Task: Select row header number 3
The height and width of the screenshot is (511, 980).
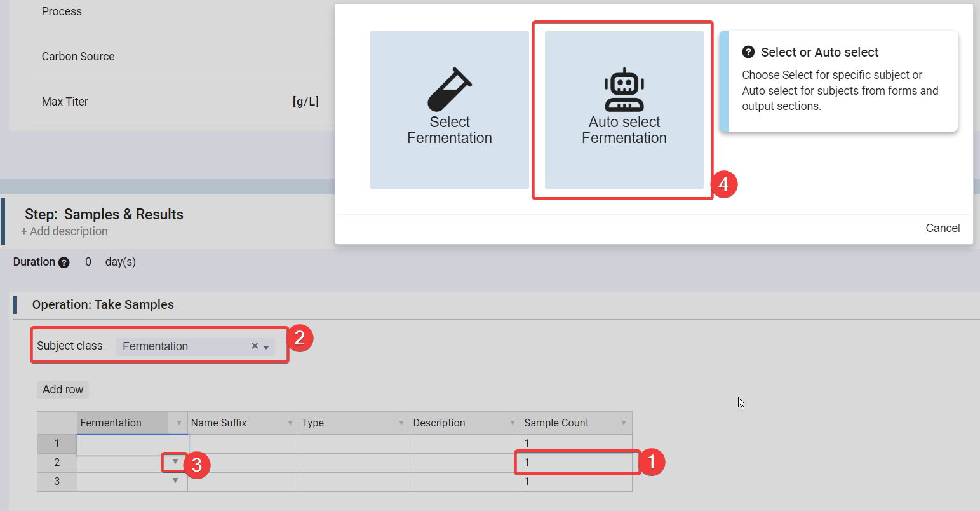Action: [57, 482]
